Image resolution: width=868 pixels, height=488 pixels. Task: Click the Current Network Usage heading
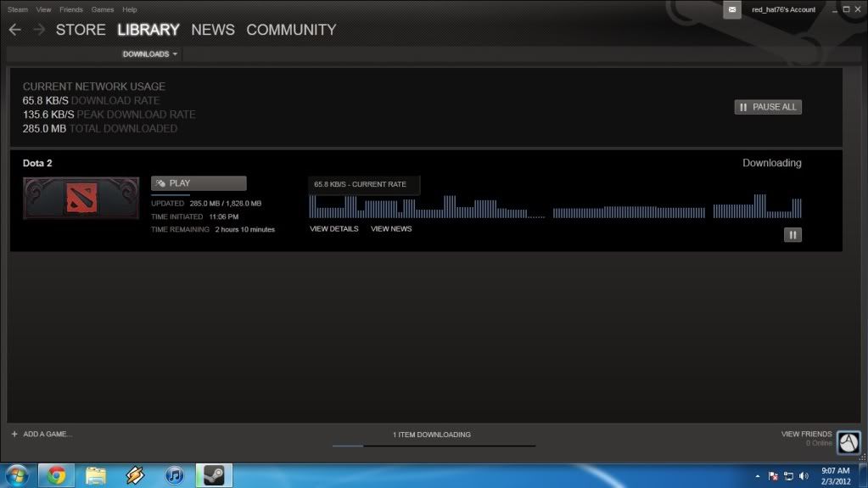pos(94,87)
